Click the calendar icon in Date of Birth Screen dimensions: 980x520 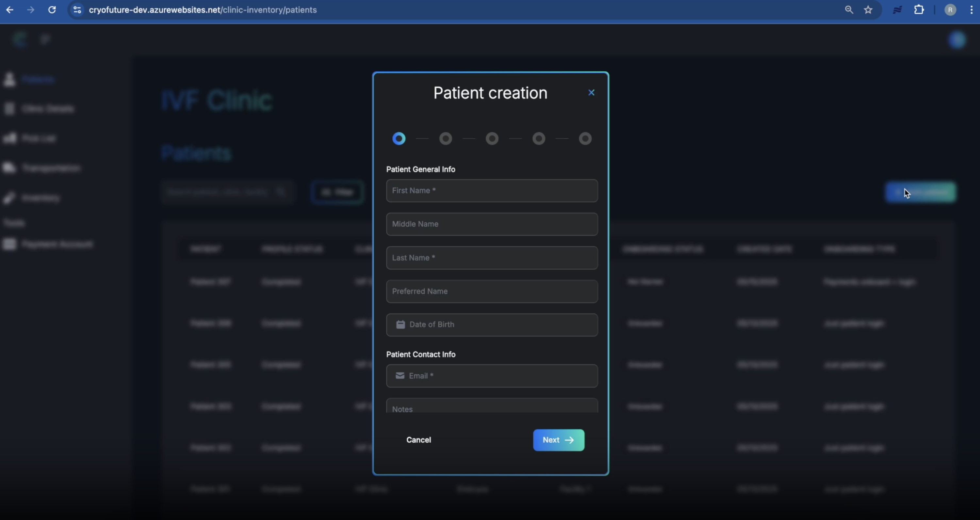[x=400, y=324]
